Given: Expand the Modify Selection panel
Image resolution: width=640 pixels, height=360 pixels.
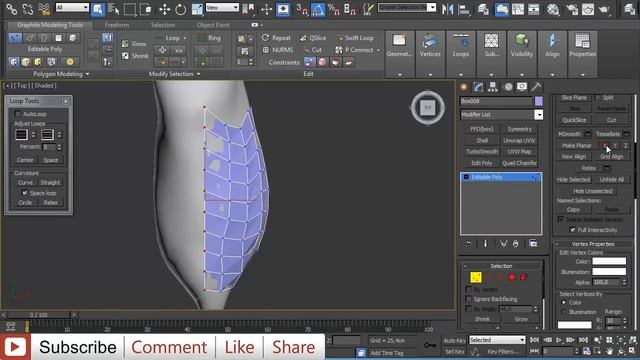Looking at the screenshot, I should pos(174,74).
